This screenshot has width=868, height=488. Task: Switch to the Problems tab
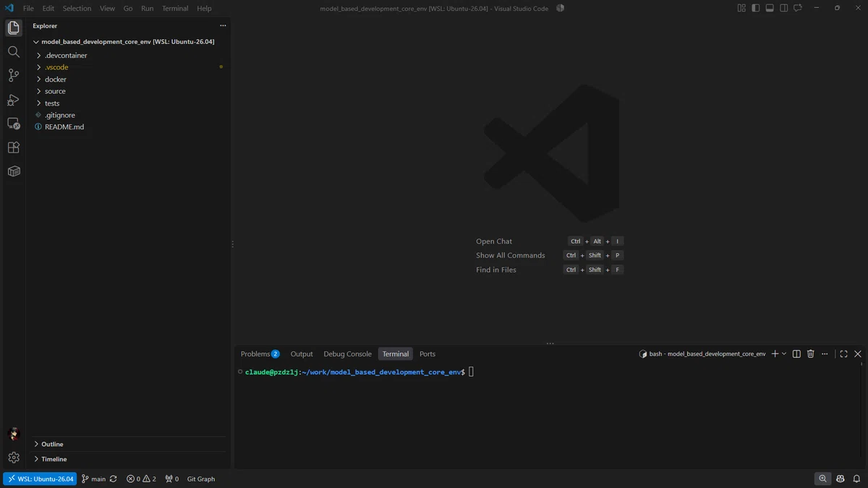click(260, 354)
